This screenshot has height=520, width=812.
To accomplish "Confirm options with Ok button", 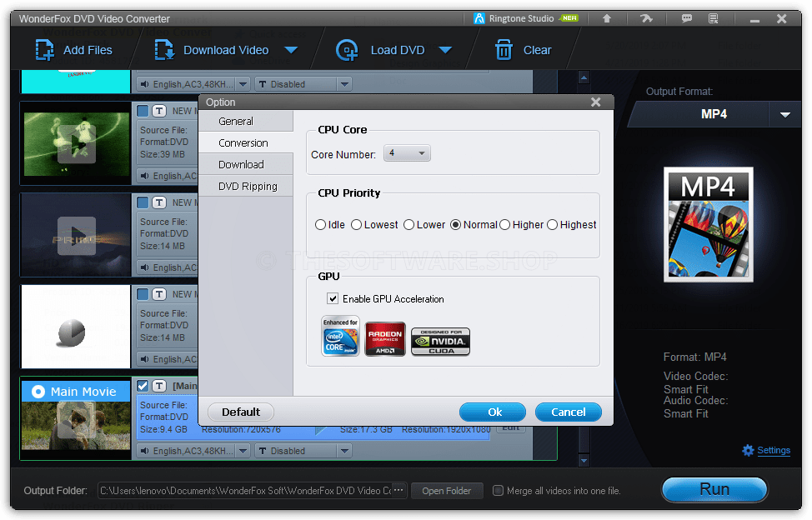I will [493, 412].
